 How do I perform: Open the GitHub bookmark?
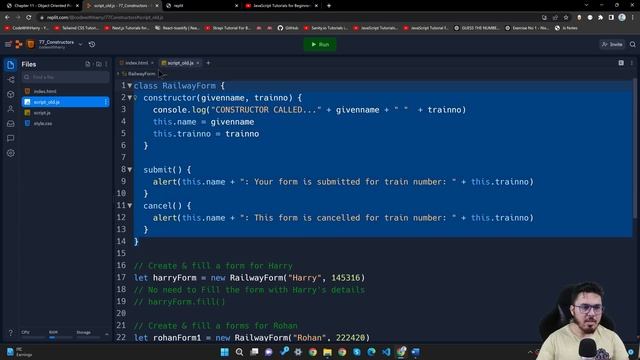pyautogui.click(x=288, y=28)
